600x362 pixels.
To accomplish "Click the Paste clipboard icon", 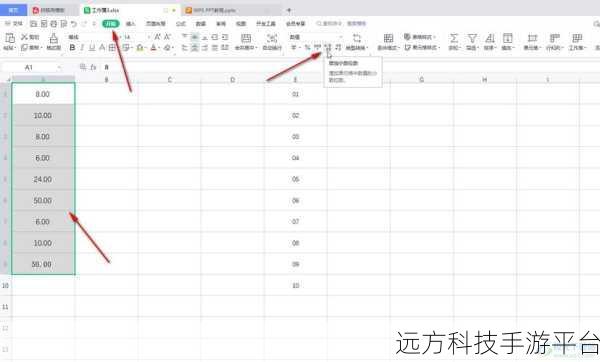I will pos(10,38).
